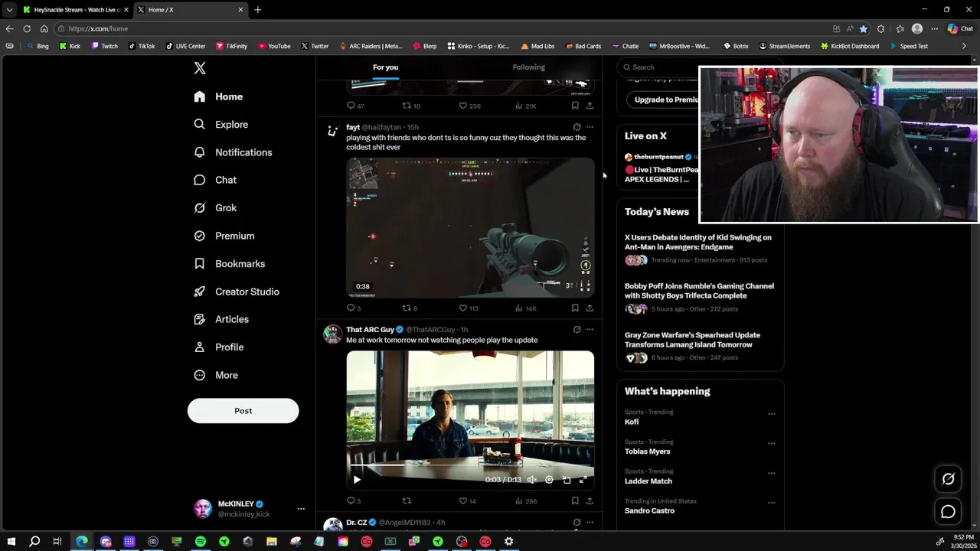
Task: Open Bookmarks in the sidebar
Action: coord(230,263)
